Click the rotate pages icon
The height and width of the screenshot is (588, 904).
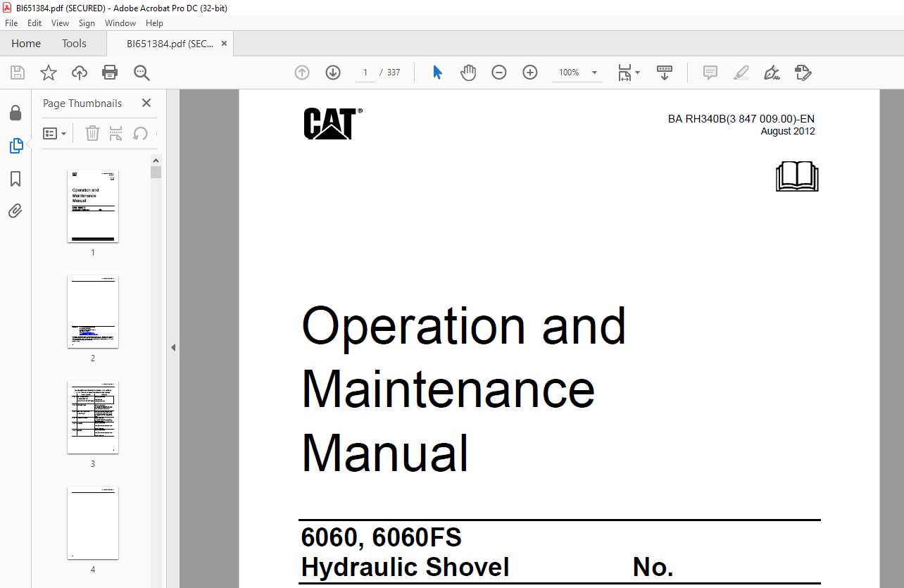(x=140, y=133)
